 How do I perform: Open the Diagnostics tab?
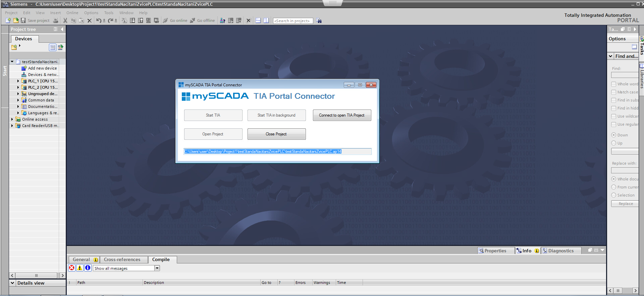(561, 251)
